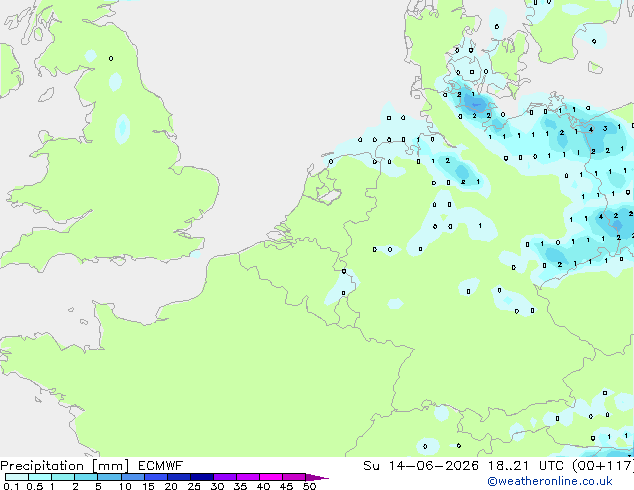Click the 0.5–1 mm legend color swatch

[40, 477]
